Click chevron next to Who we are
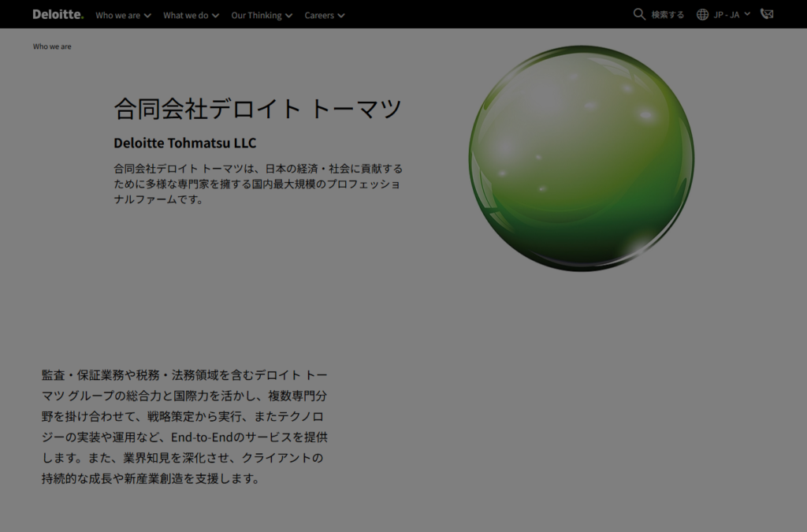Image resolution: width=807 pixels, height=532 pixels. point(147,16)
